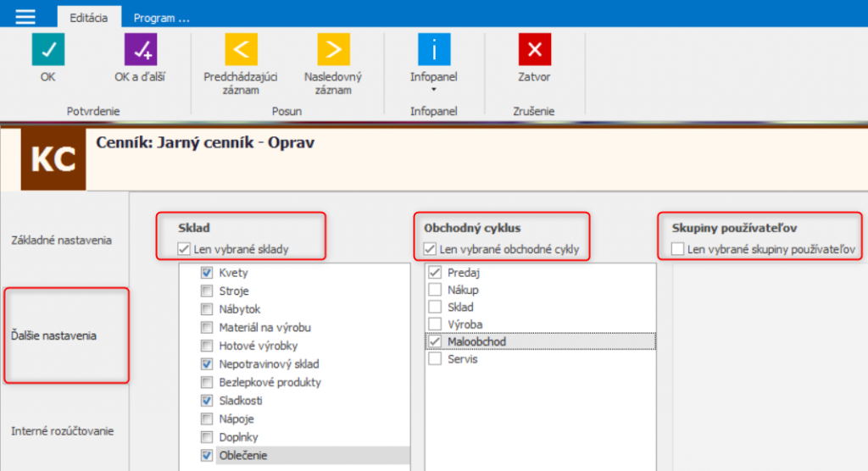Click the Nepotravinový sklad label
Viewport: 868px width, 471px height.
click(269, 363)
